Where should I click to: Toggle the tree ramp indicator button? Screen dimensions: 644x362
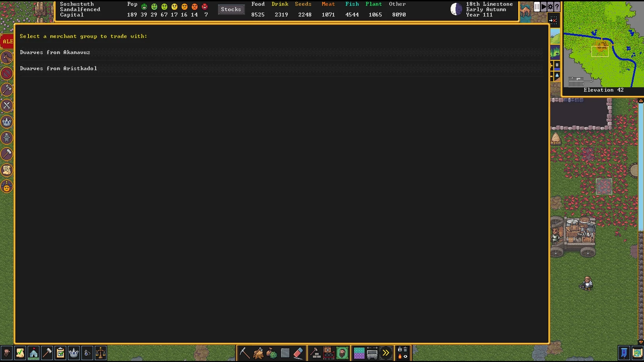pos(557,76)
